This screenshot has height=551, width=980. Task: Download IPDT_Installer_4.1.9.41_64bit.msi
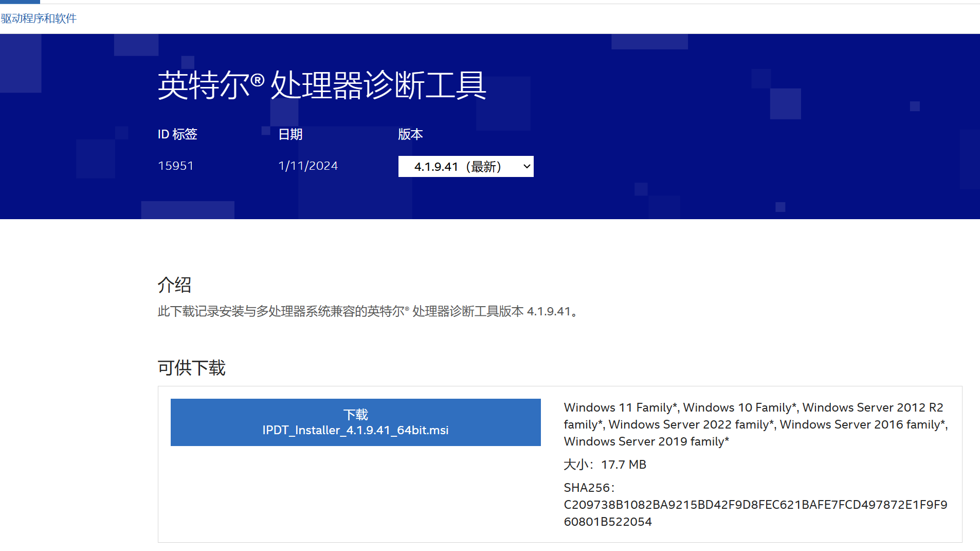[356, 422]
